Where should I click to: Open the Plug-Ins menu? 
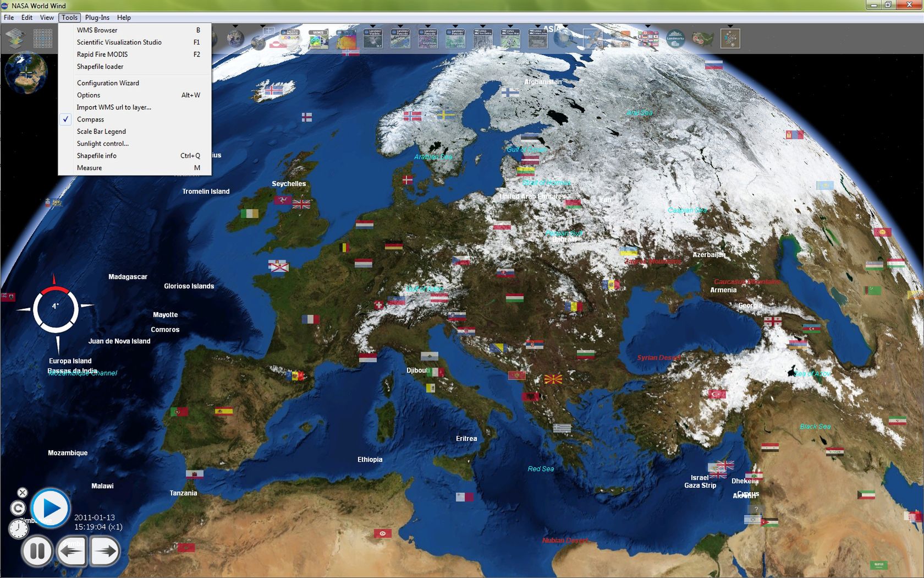[97, 18]
